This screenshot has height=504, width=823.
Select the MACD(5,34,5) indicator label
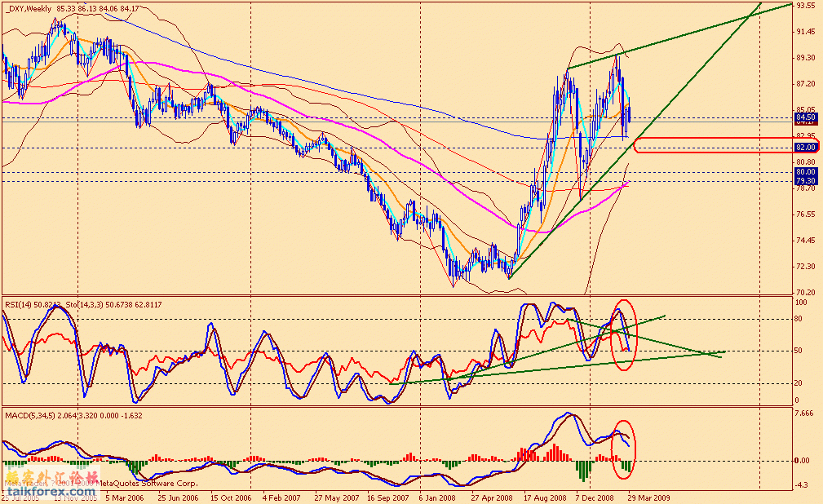(30, 415)
